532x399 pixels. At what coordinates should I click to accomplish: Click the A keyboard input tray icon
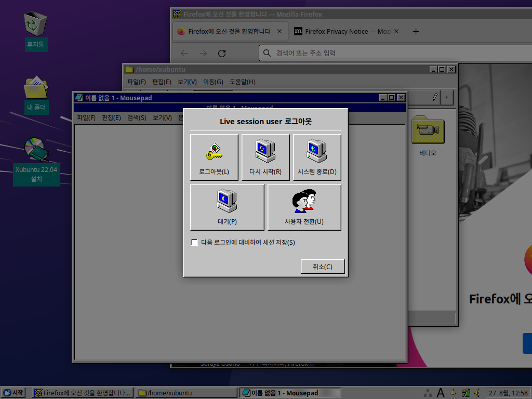point(441,393)
